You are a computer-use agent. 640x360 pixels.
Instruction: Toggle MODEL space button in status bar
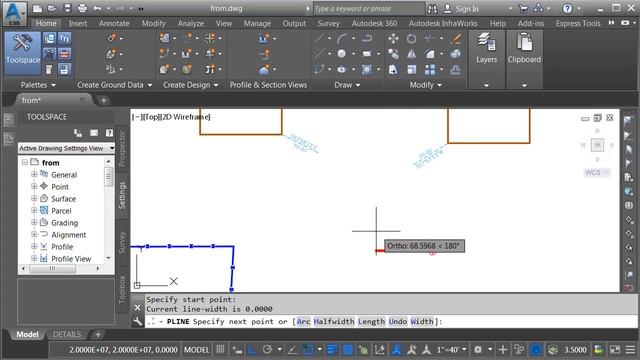click(x=196, y=350)
